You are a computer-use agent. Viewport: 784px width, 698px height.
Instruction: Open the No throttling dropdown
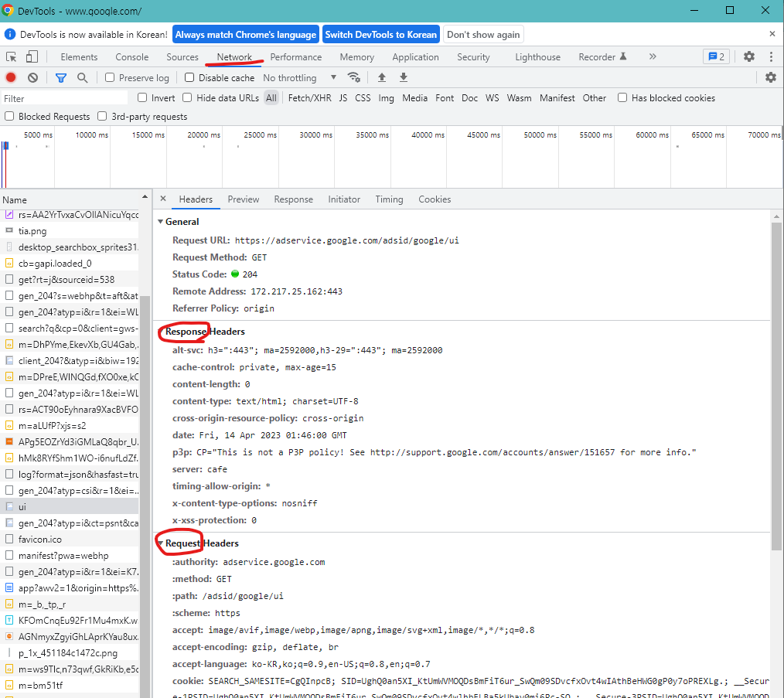[299, 77]
